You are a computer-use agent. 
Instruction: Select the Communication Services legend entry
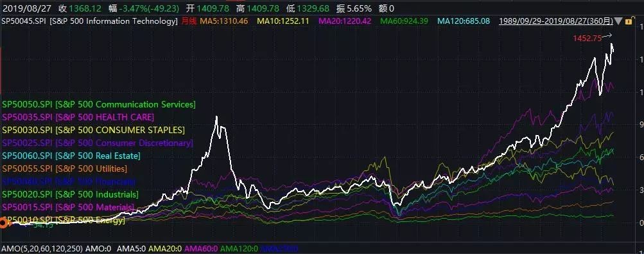pyautogui.click(x=99, y=104)
